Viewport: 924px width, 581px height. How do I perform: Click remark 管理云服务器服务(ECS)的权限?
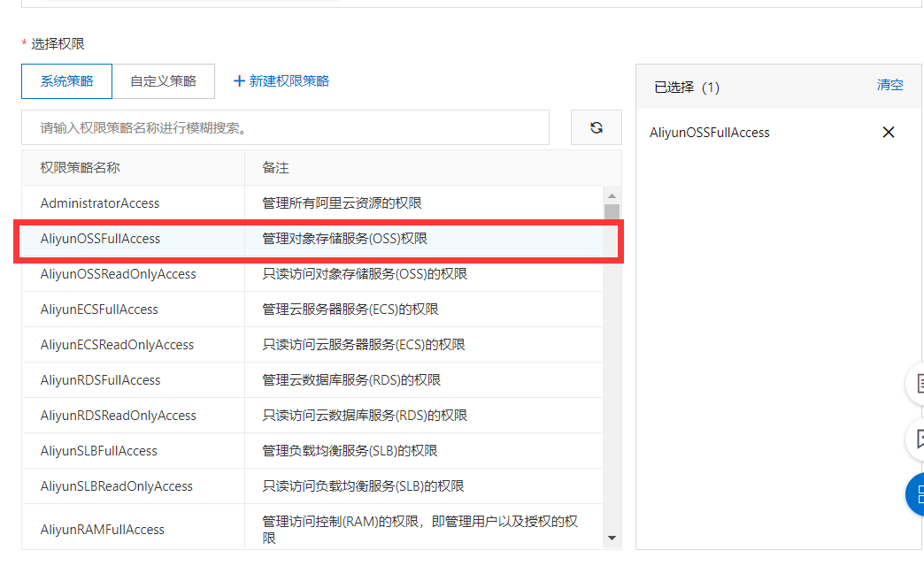(350, 309)
